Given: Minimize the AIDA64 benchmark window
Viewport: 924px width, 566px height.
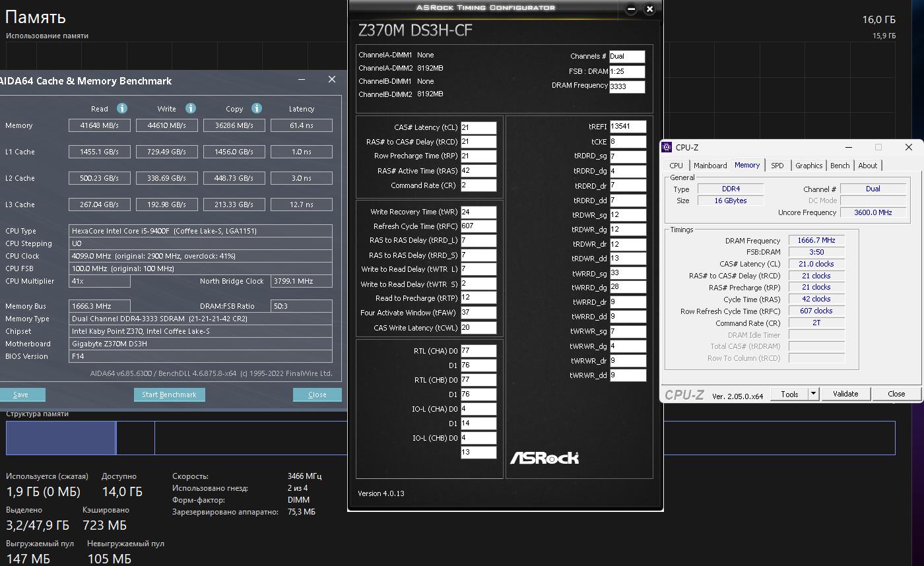Looking at the screenshot, I should [x=302, y=80].
